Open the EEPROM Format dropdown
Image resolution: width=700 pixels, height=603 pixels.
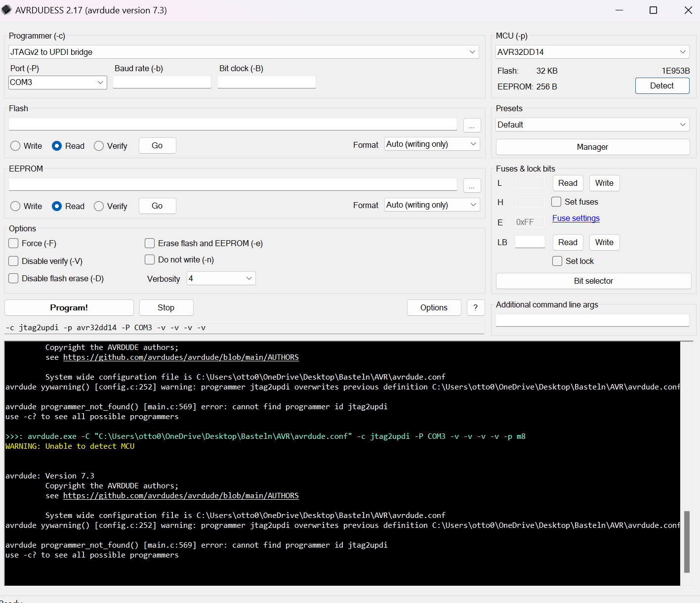(432, 205)
